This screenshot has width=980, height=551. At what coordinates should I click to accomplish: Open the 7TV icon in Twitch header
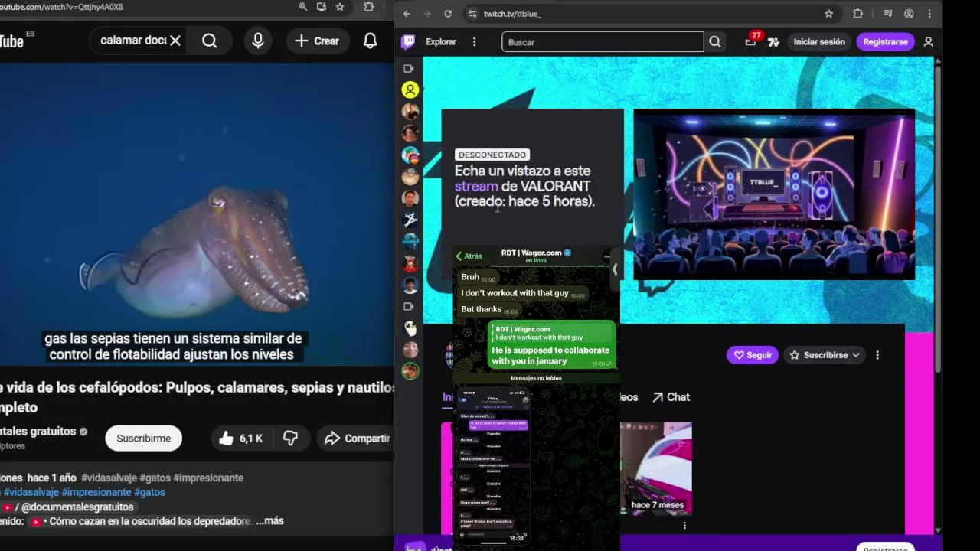click(x=774, y=42)
